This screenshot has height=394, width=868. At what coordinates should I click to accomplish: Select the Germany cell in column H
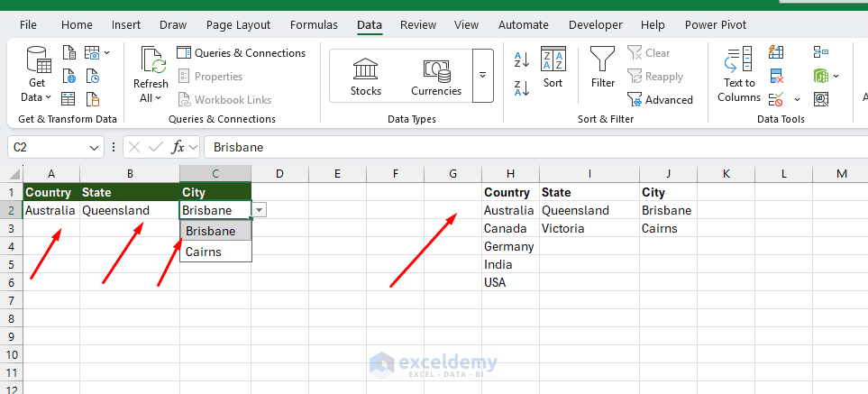[510, 247]
